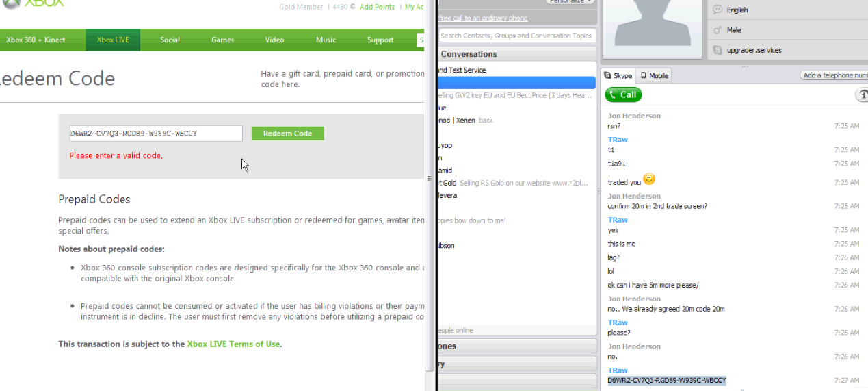868x391 pixels.
Task: Click the 'this is me' chat message
Action: (622, 244)
